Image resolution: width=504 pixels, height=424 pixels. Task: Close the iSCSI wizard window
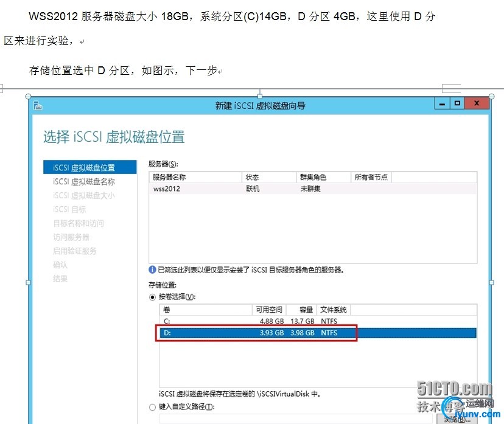477,103
